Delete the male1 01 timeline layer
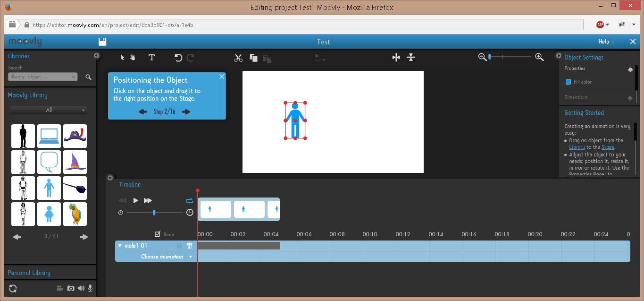Viewport: 644px width, 301px height. point(190,246)
